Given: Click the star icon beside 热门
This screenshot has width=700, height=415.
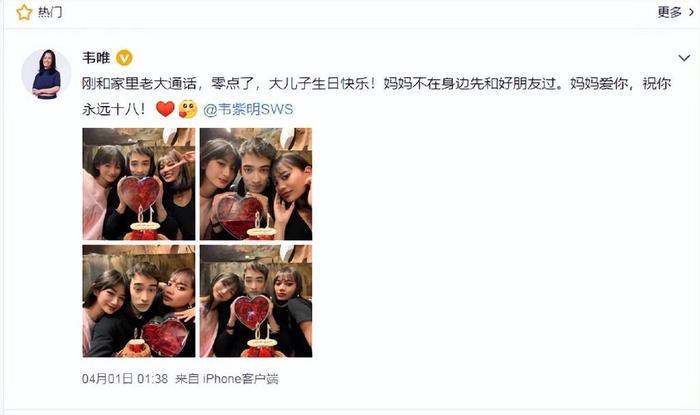Looking at the screenshot, I should [24, 12].
